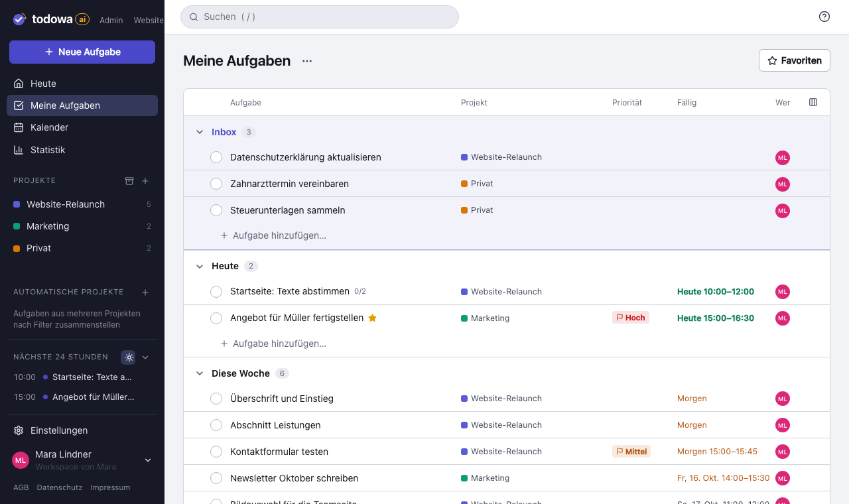
Task: Collapse the Diese Woche group
Action: (200, 373)
